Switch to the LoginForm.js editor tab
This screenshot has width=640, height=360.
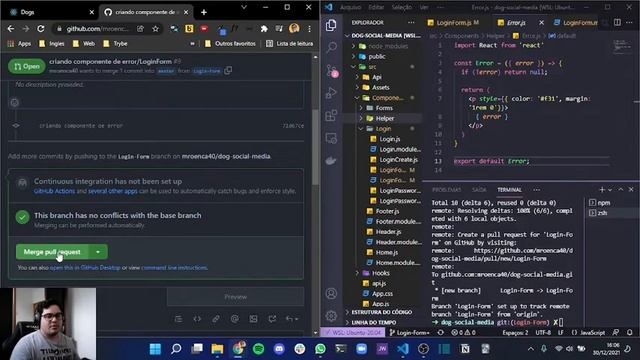click(x=453, y=22)
